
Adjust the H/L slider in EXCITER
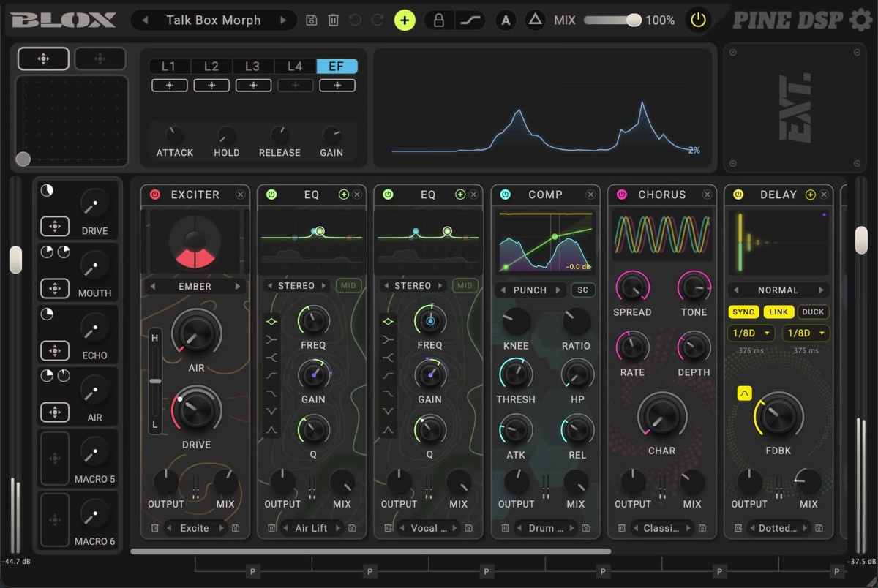point(155,381)
